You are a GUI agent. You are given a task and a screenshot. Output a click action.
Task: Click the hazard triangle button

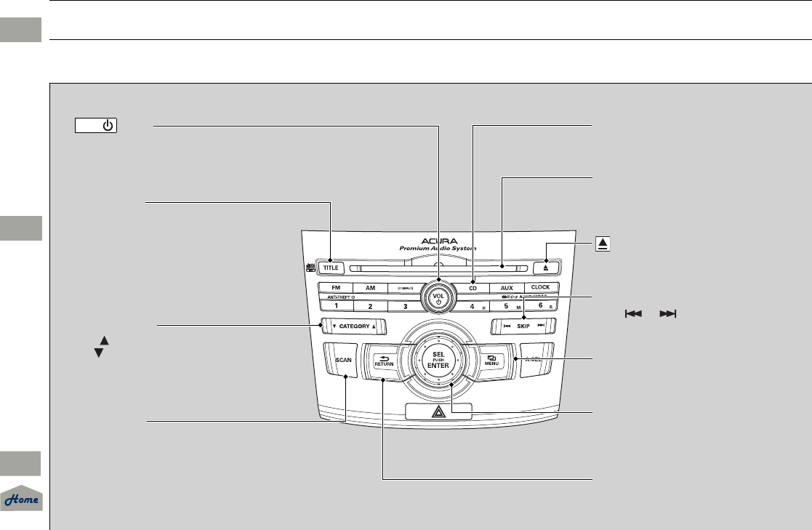(438, 412)
